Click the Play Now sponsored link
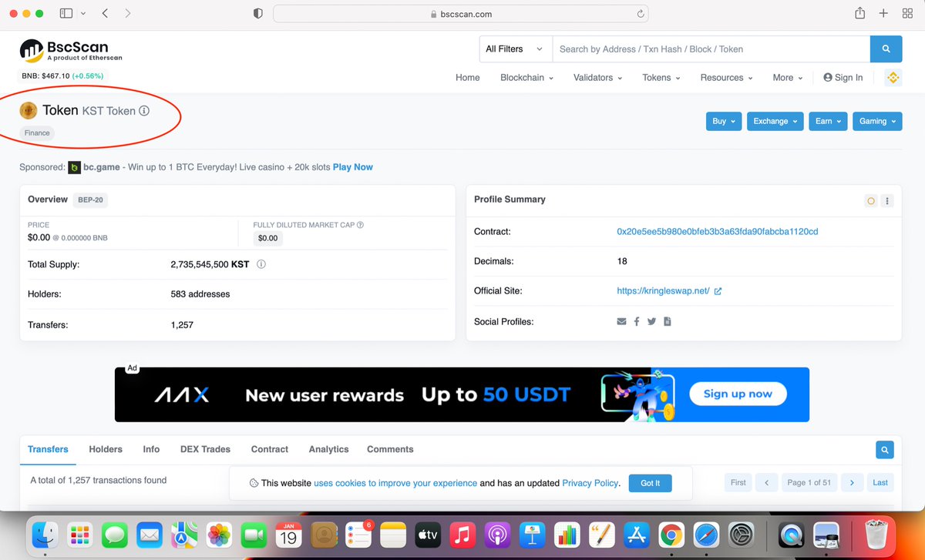925x560 pixels. click(x=353, y=167)
